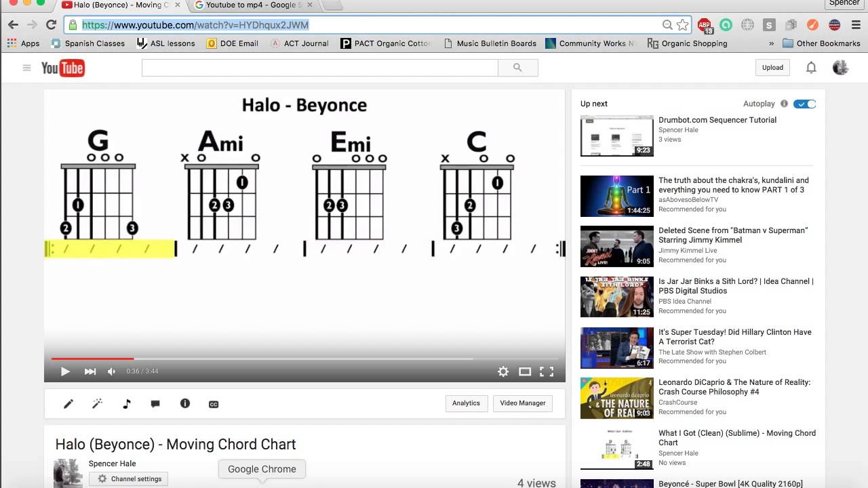
Task: Click the video progress bar
Action: pyautogui.click(x=304, y=359)
